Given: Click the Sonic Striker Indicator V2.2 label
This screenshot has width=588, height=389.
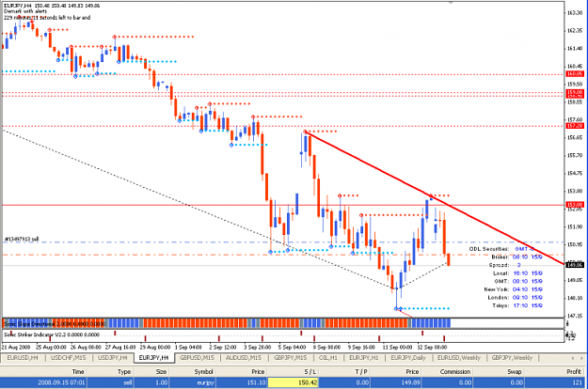Looking at the screenshot, I should click(52, 335).
